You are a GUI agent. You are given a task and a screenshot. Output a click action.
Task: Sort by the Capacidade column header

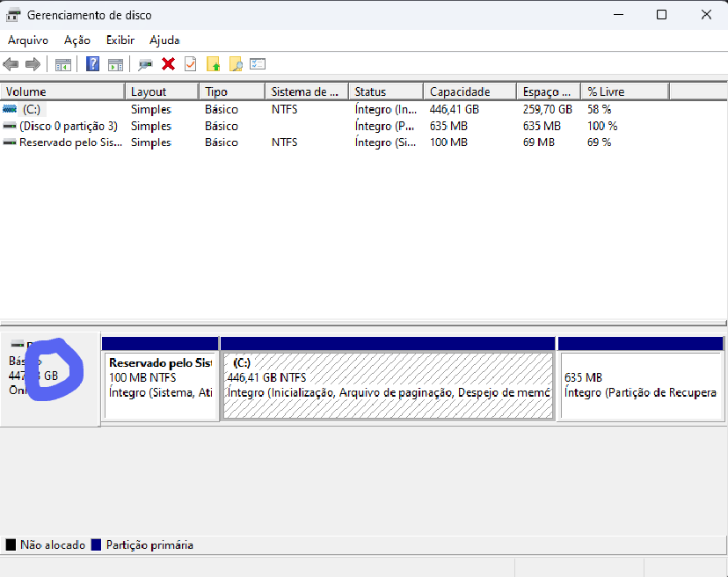470,91
